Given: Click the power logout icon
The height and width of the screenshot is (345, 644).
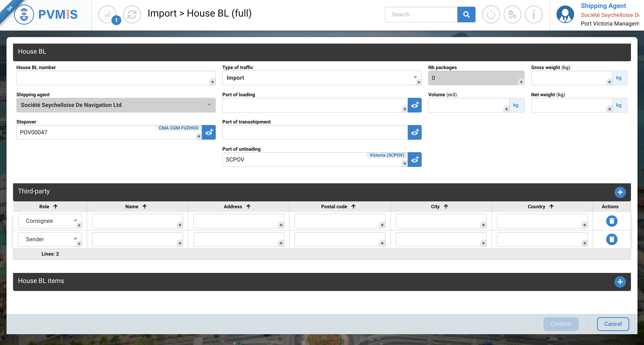Looking at the screenshot, I should coord(491,15).
